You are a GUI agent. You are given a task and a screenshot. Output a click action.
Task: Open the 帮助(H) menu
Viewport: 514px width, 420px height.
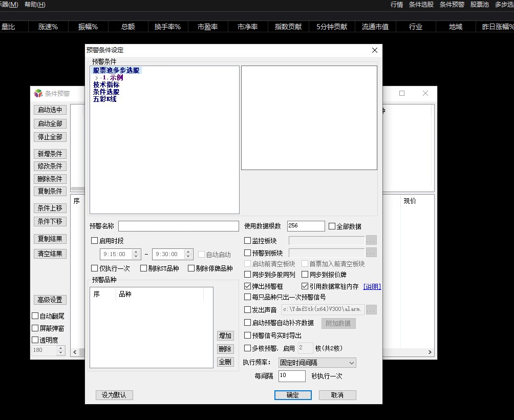coord(35,5)
